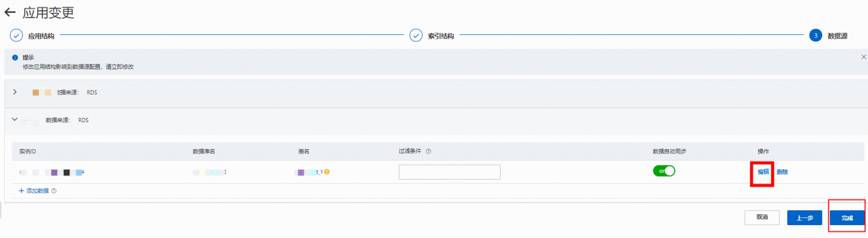Expand the collapsed RDS data source row
Image resolution: width=868 pixels, height=238 pixels.
point(15,92)
